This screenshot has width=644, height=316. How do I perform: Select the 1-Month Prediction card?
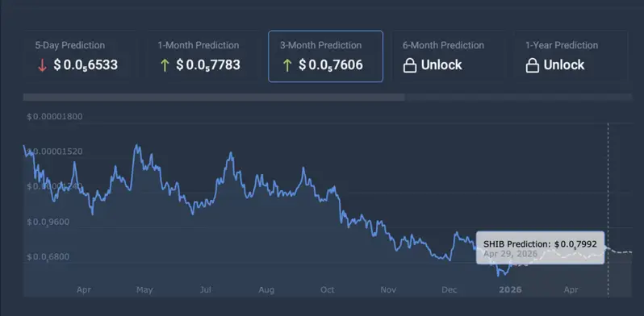click(202, 56)
